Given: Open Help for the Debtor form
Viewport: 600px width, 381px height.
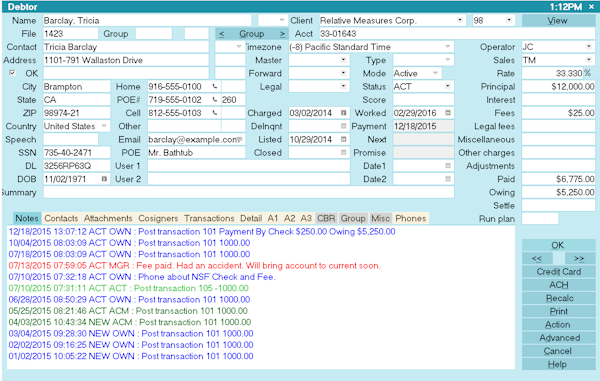Looking at the screenshot, I should point(558,364).
